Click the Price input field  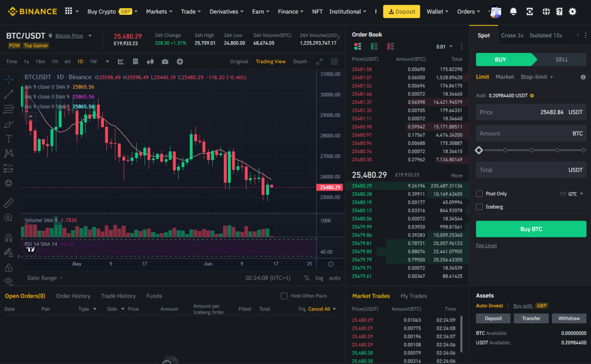[531, 112]
